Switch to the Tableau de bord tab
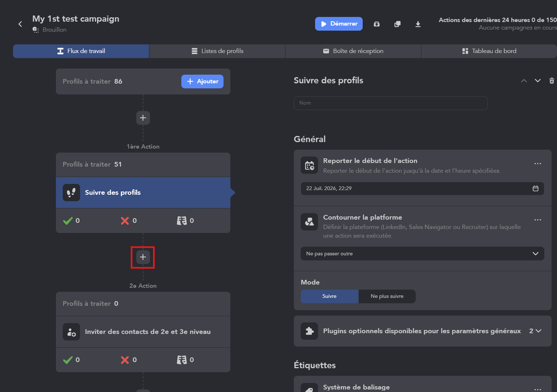Screen dimensions: 557x392 (x=489, y=51)
